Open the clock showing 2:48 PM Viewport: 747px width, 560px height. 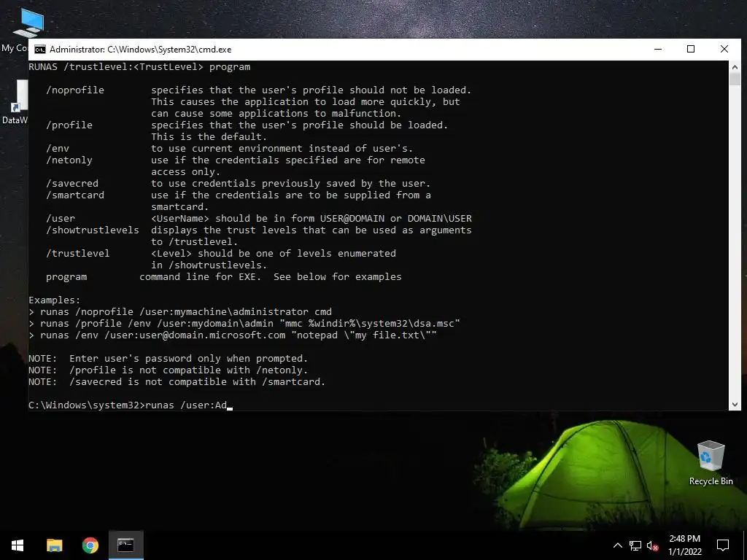684,539
